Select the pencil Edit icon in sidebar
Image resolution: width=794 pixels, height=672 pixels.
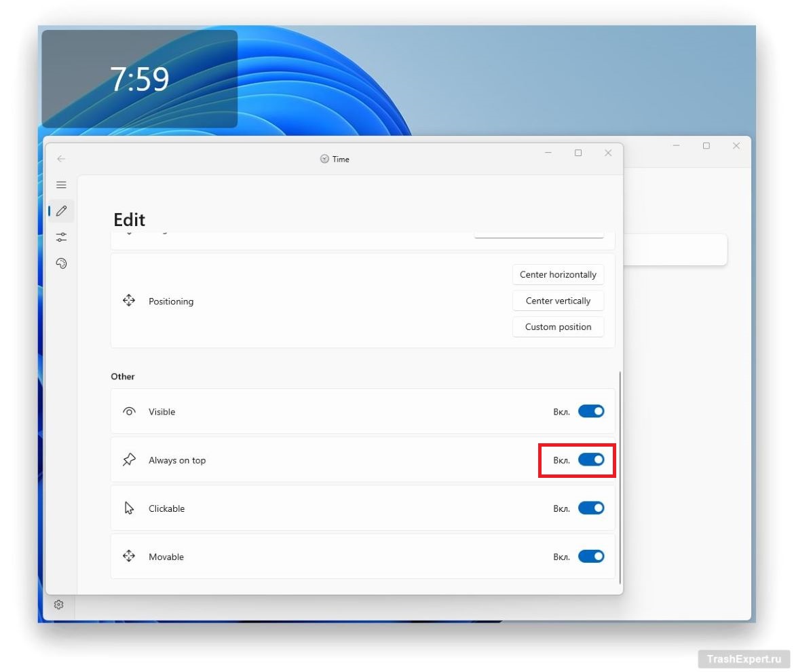[x=61, y=211]
